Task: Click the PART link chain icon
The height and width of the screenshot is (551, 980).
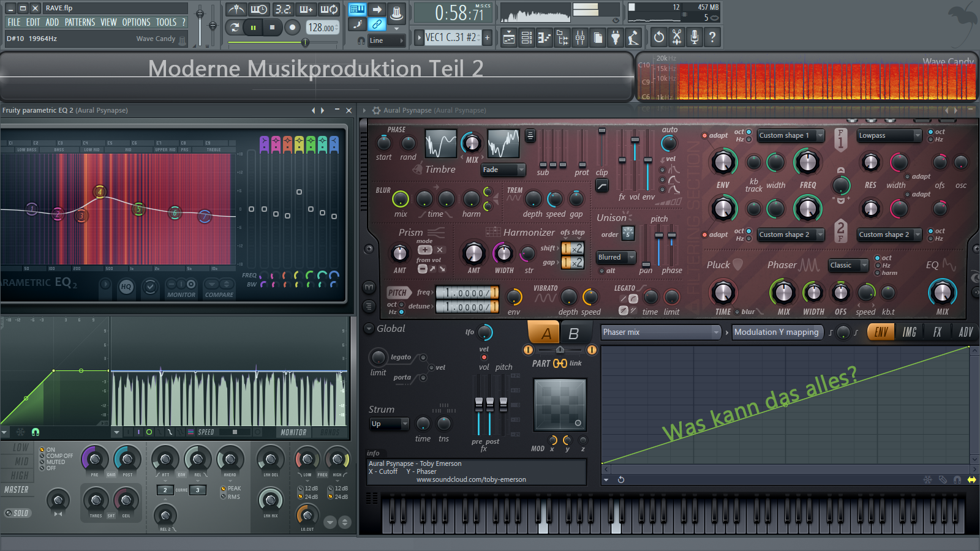Action: [x=560, y=364]
